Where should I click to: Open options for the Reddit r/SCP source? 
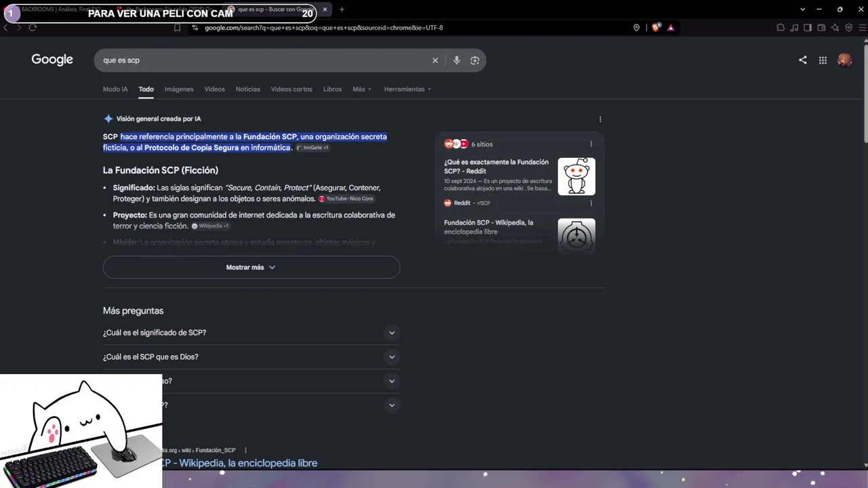(591, 203)
